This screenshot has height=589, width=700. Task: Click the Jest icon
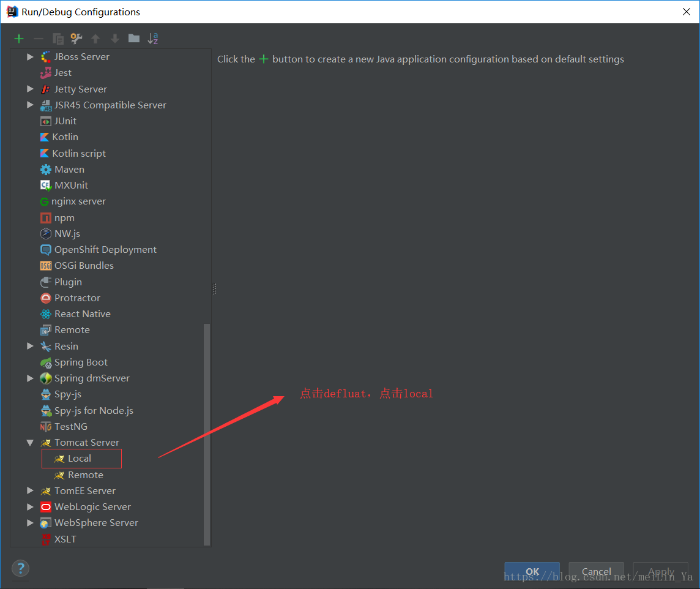(45, 73)
